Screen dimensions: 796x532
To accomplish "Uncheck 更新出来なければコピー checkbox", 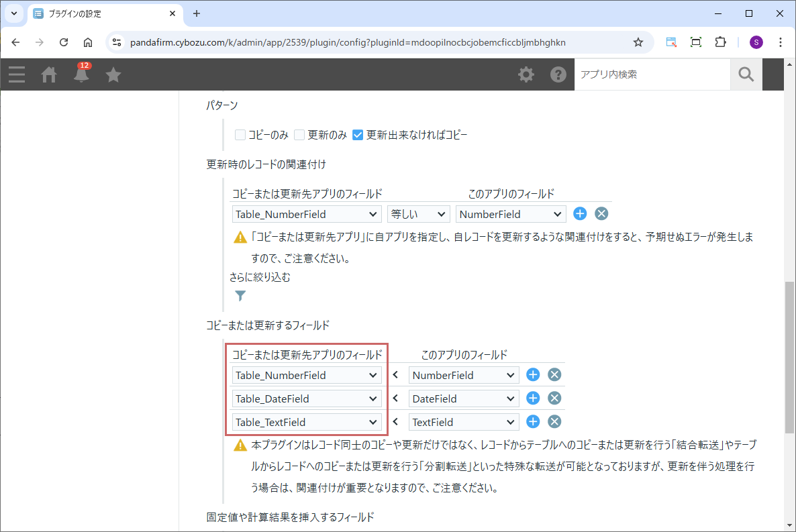I will [358, 135].
